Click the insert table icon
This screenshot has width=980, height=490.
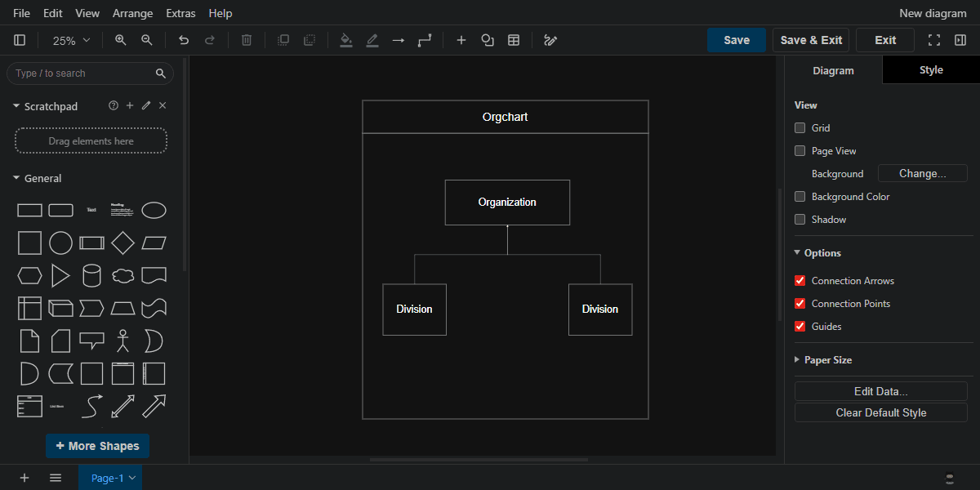click(x=514, y=40)
